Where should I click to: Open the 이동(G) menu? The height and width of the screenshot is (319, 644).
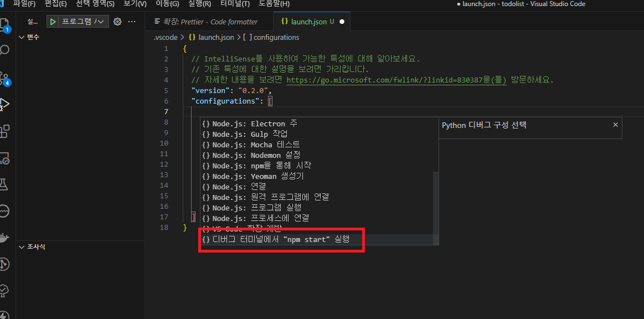tap(167, 4)
